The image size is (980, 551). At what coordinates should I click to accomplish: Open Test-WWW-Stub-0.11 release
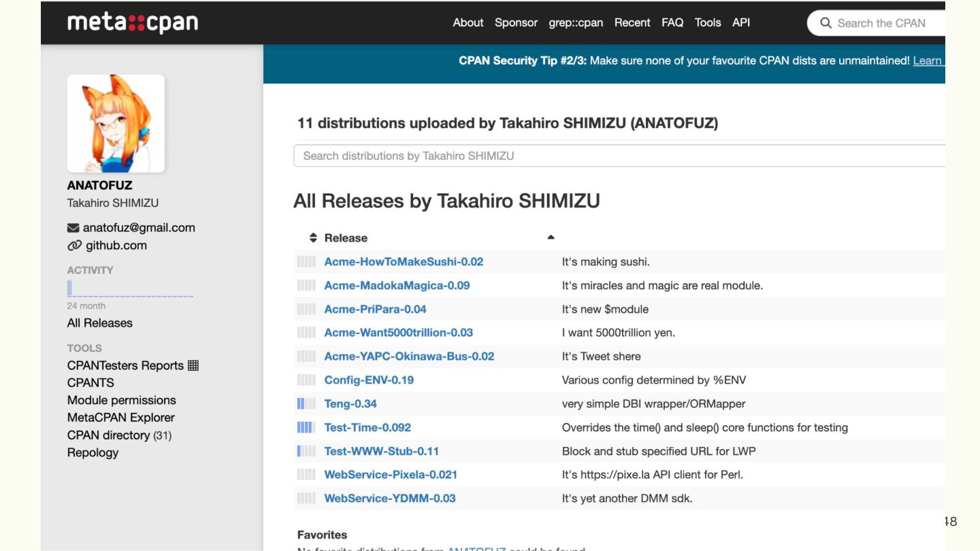click(x=382, y=451)
